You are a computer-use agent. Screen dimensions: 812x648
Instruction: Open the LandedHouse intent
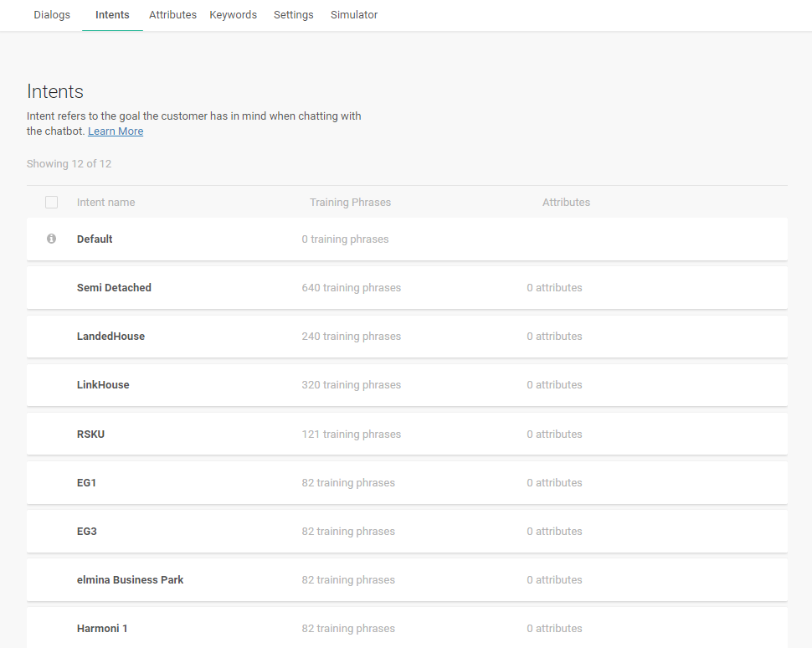coord(110,337)
